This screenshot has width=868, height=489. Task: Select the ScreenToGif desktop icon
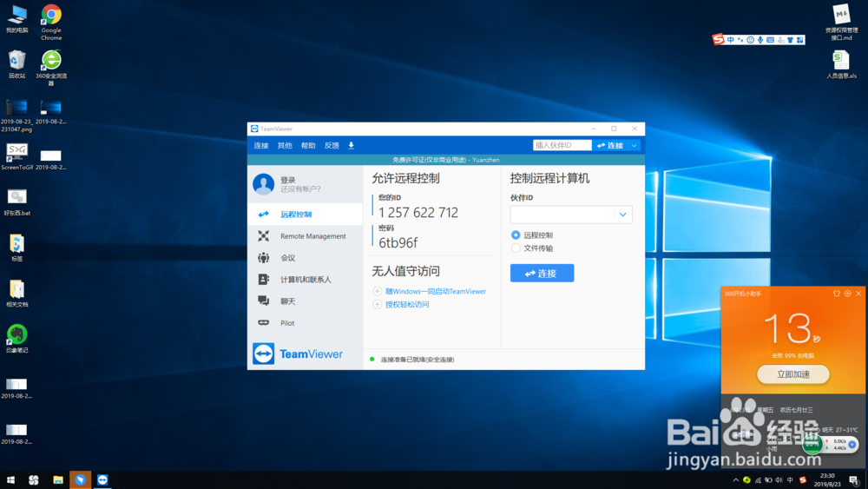[x=17, y=156]
